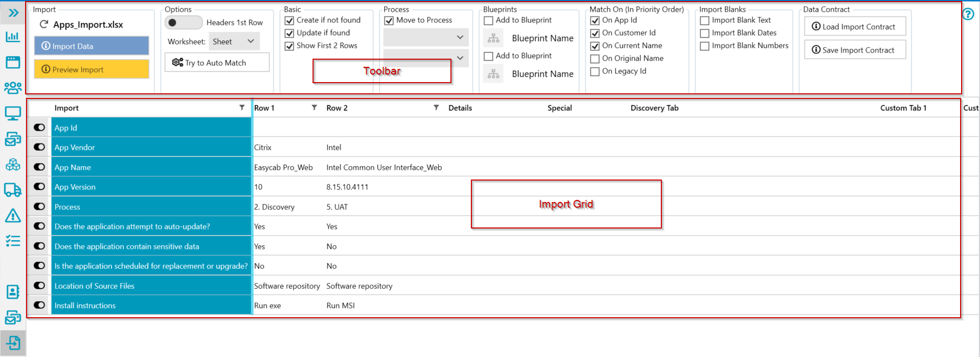Toggle the App Vendor row switch
This screenshot has height=357, width=980.
coord(39,147)
